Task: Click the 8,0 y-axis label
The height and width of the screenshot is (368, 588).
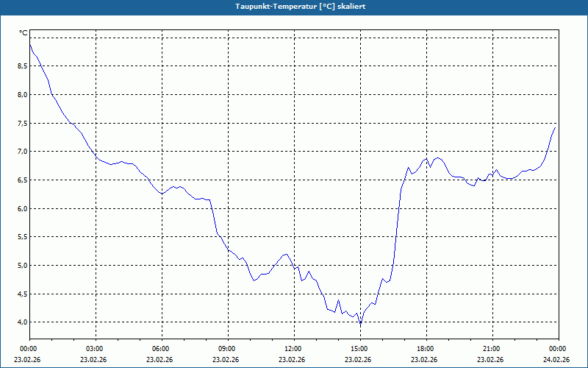Action: [23, 95]
